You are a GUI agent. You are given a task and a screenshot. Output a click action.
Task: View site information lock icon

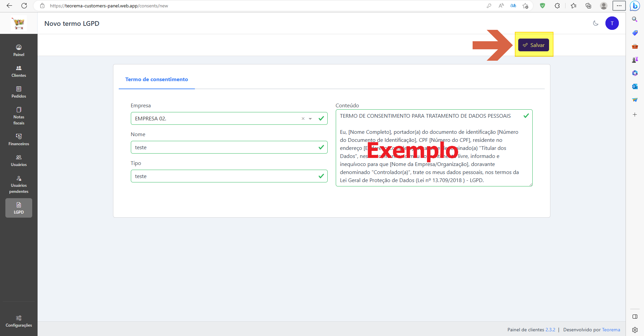[42, 6]
